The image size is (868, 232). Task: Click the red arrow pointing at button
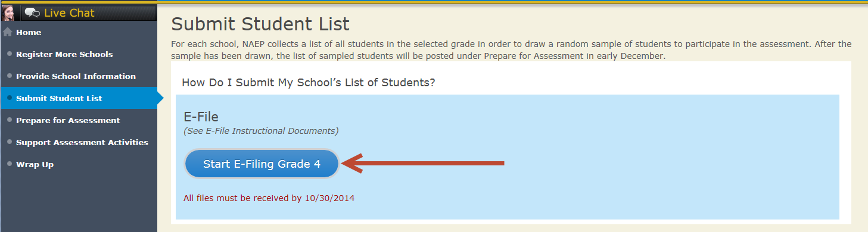[423, 164]
